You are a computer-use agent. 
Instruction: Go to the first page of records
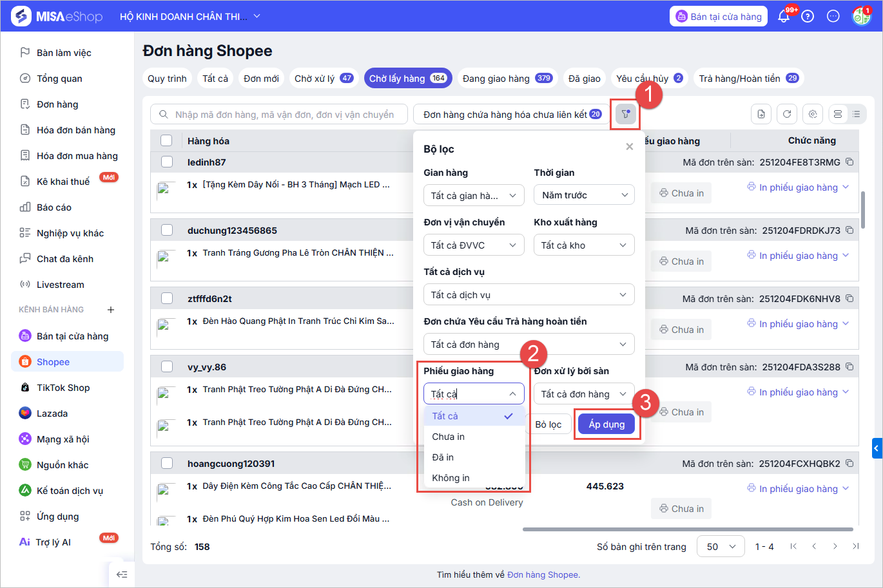click(x=793, y=547)
